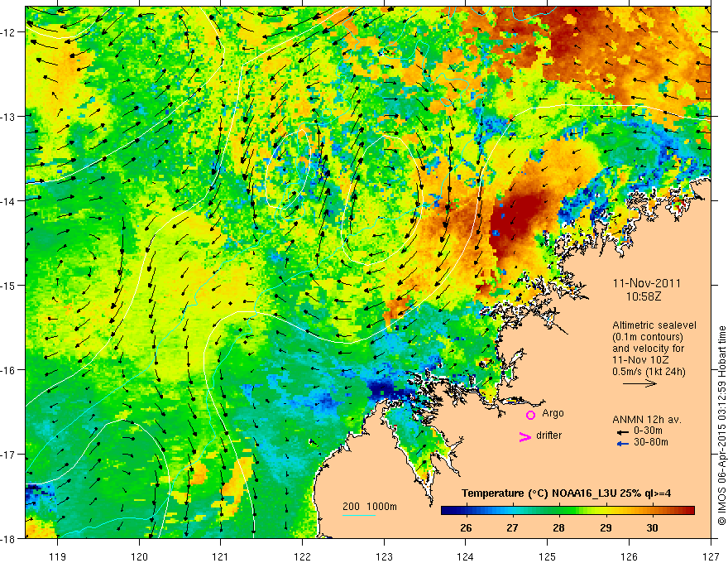
Task: Click the 125 longitude axis label
Action: [x=548, y=557]
